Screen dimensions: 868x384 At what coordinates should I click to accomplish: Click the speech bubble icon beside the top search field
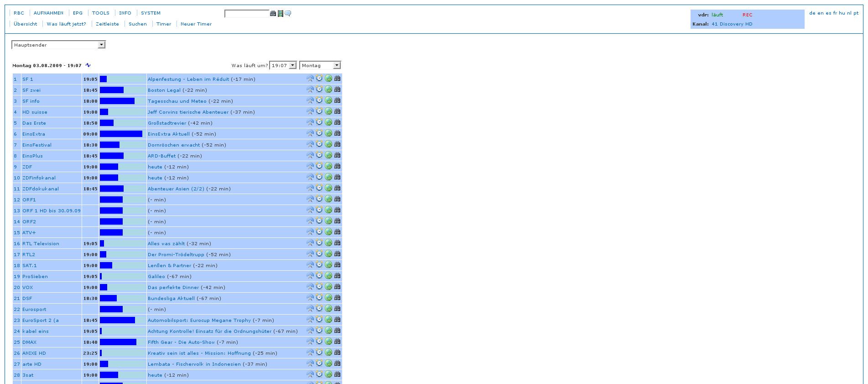tap(288, 13)
